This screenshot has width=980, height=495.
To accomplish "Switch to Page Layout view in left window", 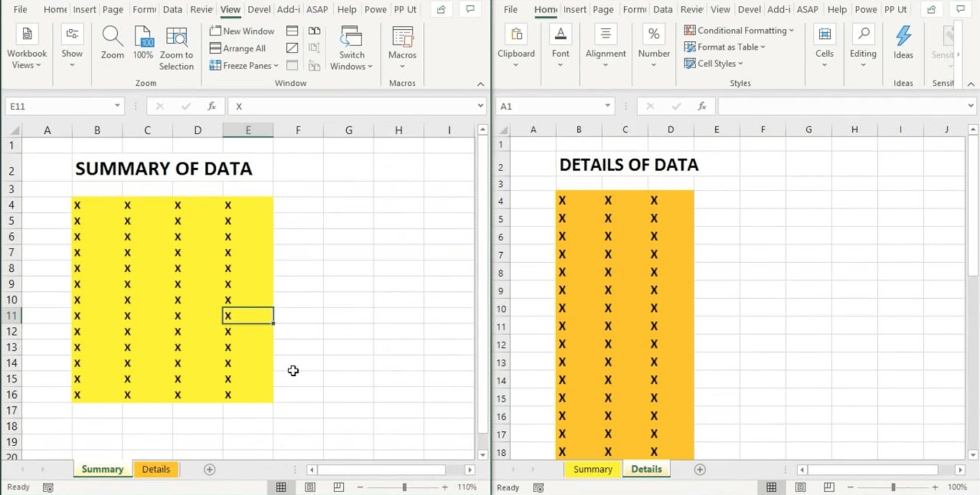I will click(x=310, y=487).
